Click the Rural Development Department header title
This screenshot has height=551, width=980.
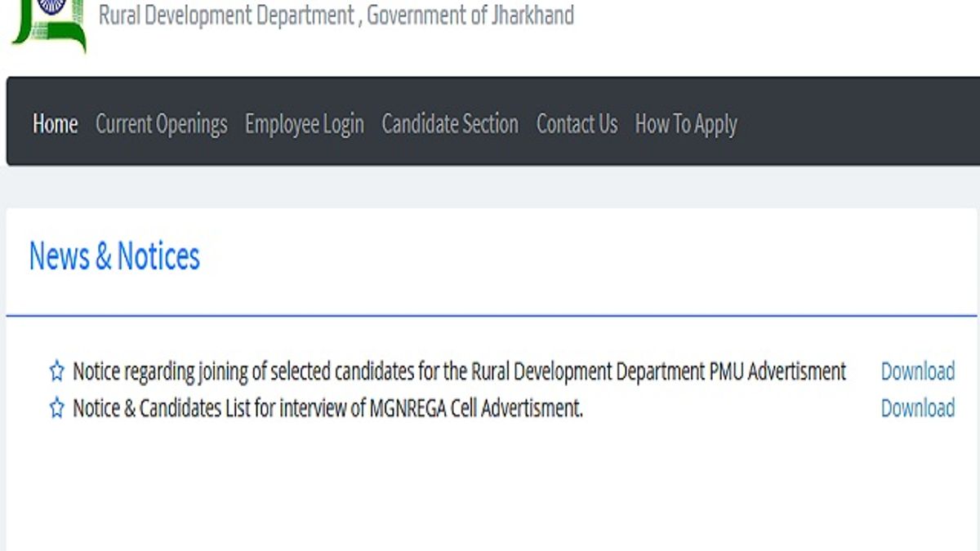[336, 15]
